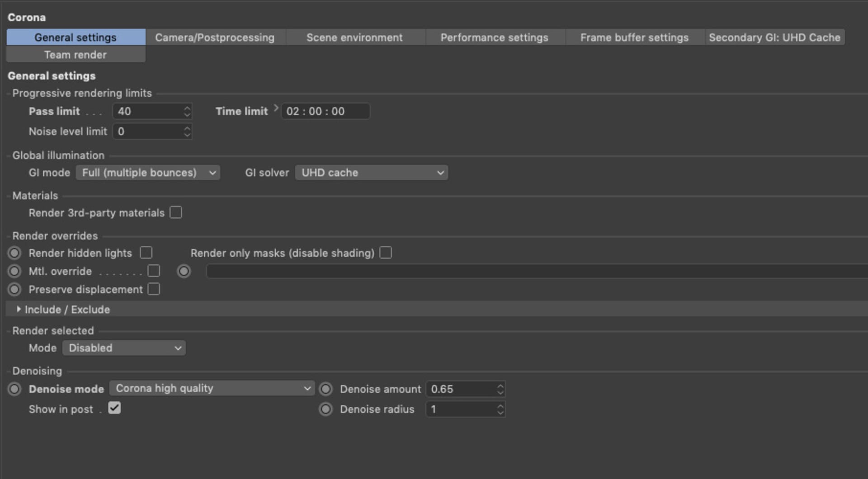Click the Time limit field 02:00:00
Image resolution: width=868 pixels, height=479 pixels.
pos(325,111)
